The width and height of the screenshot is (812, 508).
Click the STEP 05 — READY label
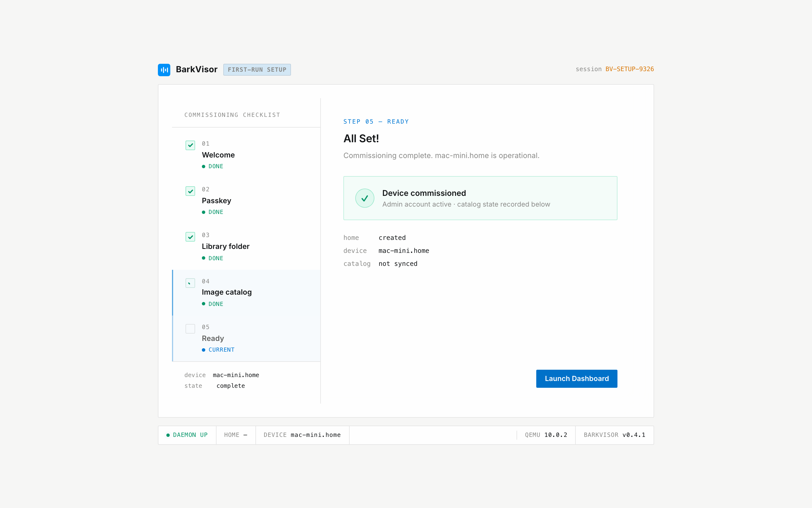376,122
